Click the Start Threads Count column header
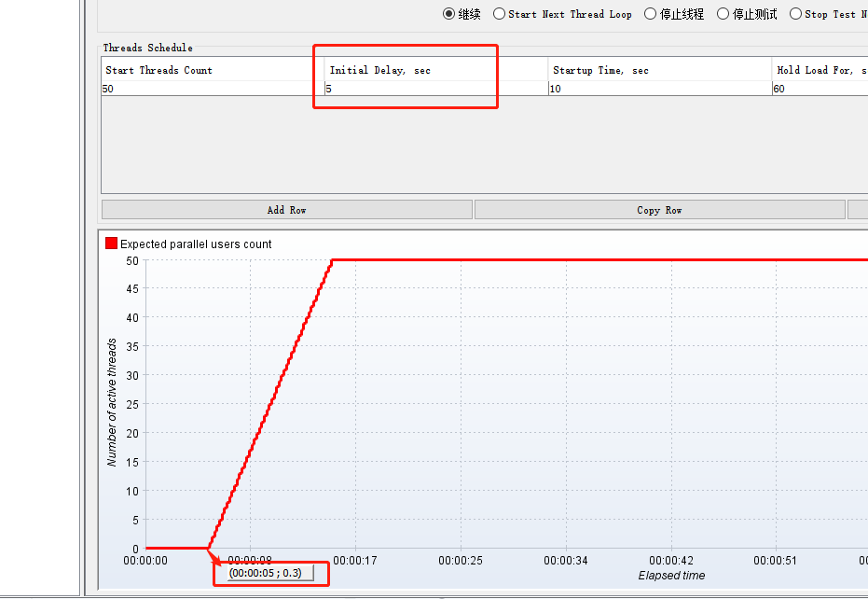 [158, 69]
